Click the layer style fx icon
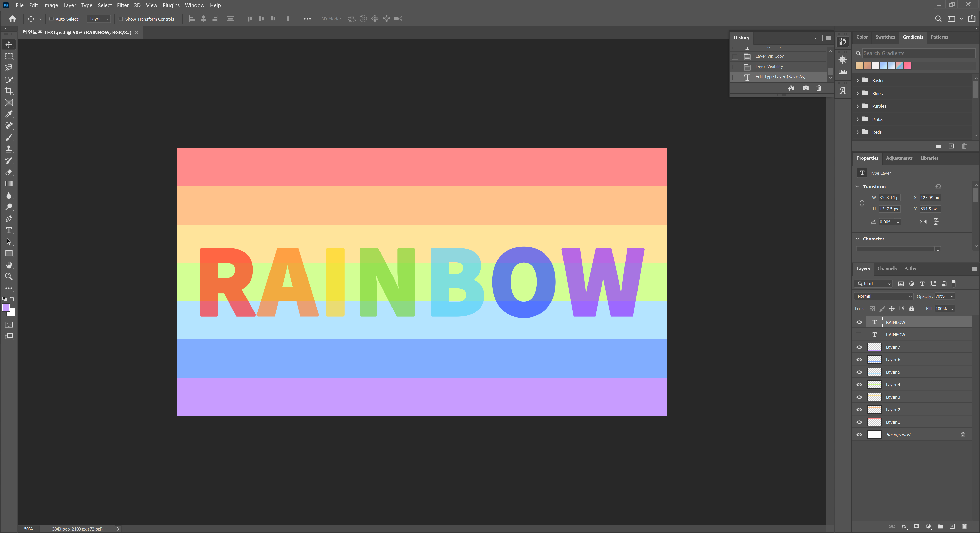 coord(904,526)
